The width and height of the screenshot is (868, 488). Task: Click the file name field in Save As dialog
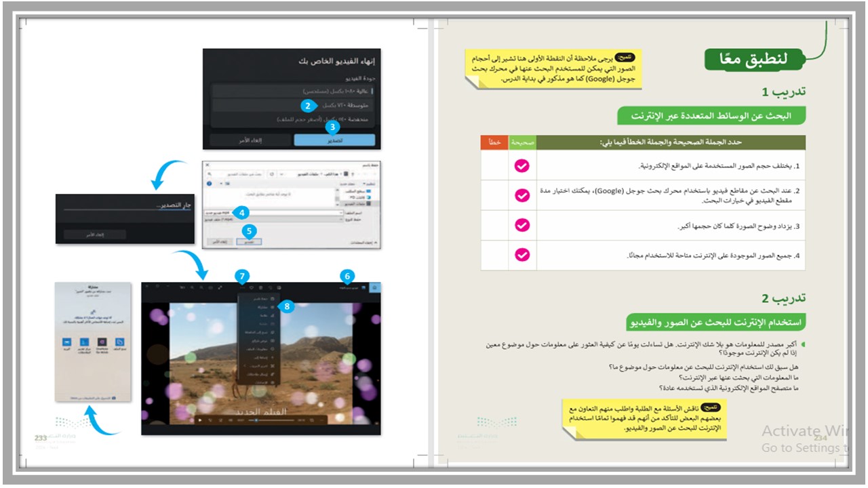coord(274,213)
